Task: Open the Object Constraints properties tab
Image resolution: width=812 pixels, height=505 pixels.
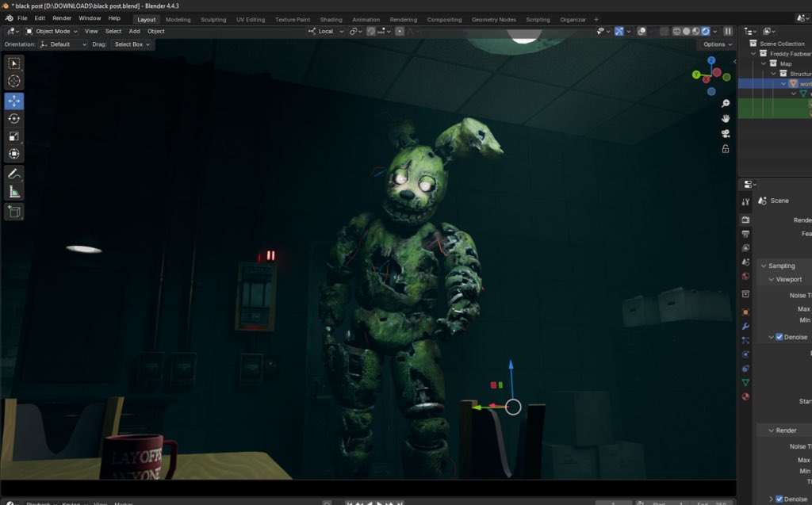Action: 745,369
